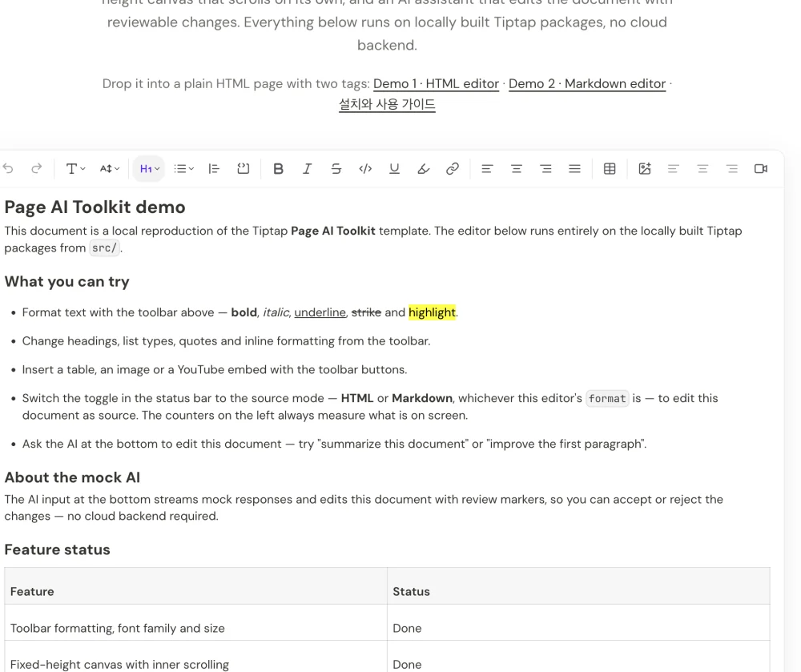Toggle bold formatting
This screenshot has width=801, height=672.
point(278,168)
